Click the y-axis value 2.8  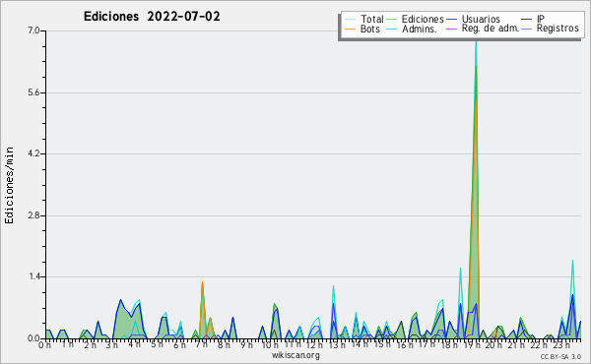tap(33, 215)
